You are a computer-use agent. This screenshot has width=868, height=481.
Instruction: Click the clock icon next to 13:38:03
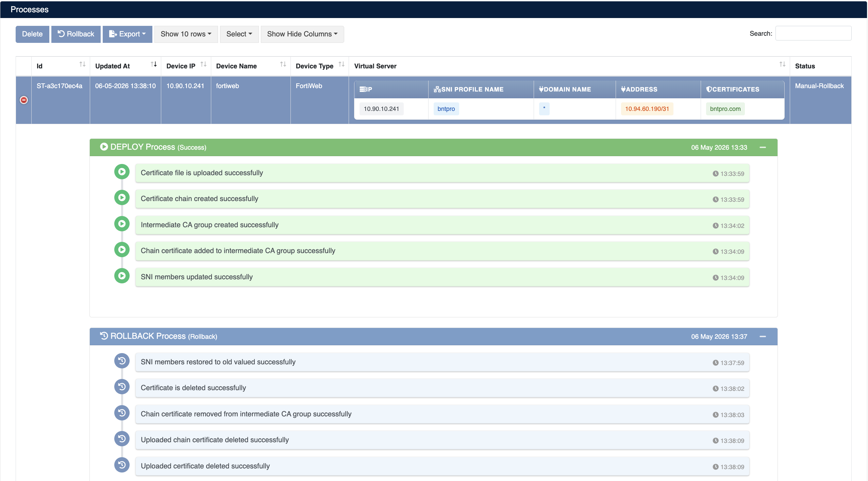[x=716, y=415]
